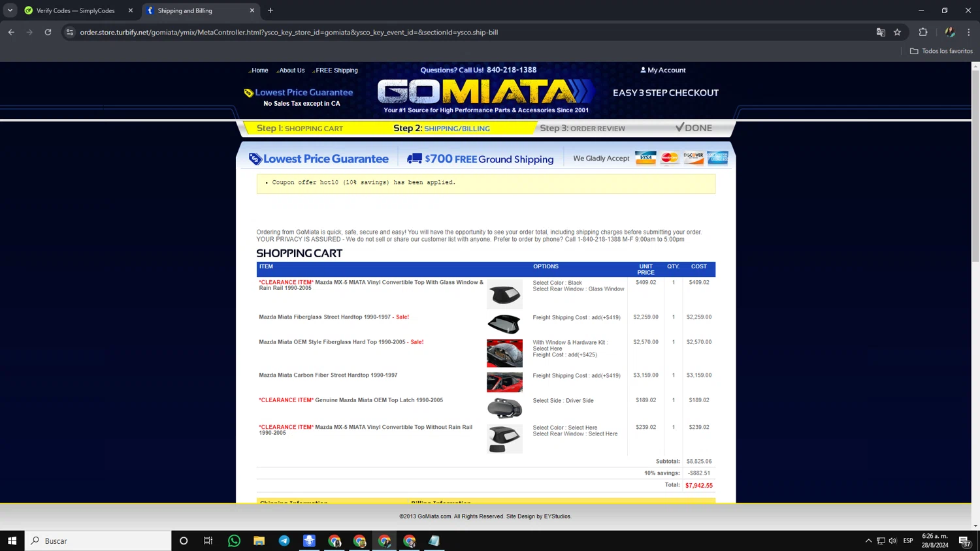Open the Chrome profile avatar

click(x=950, y=32)
